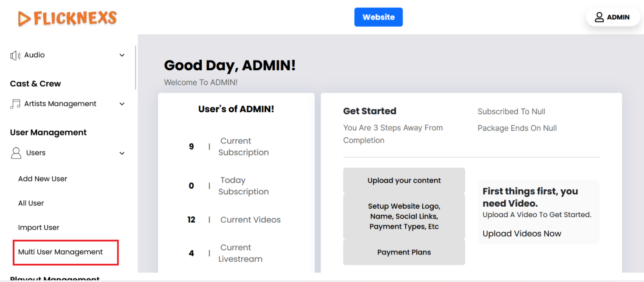Open the ADMIN account button
The image size is (644, 282).
click(x=613, y=17)
